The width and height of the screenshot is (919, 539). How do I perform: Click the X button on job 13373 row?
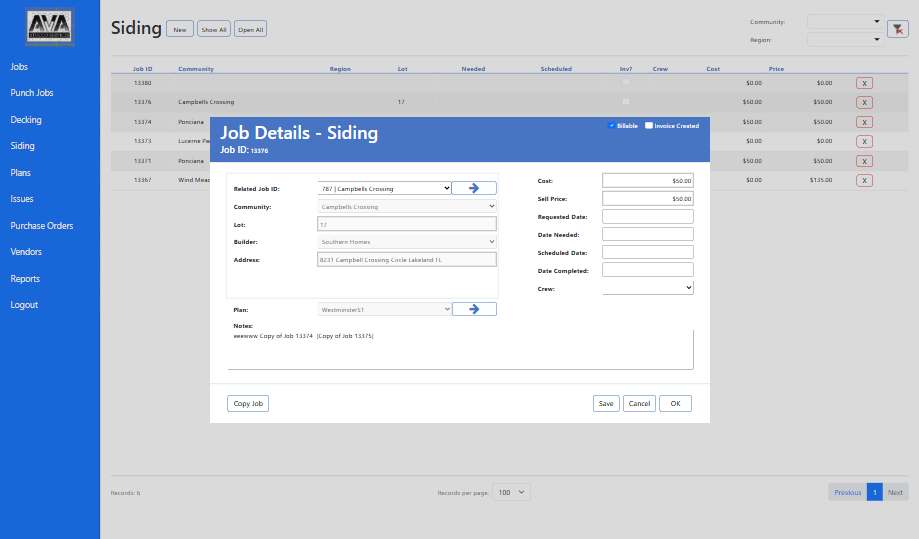point(864,141)
